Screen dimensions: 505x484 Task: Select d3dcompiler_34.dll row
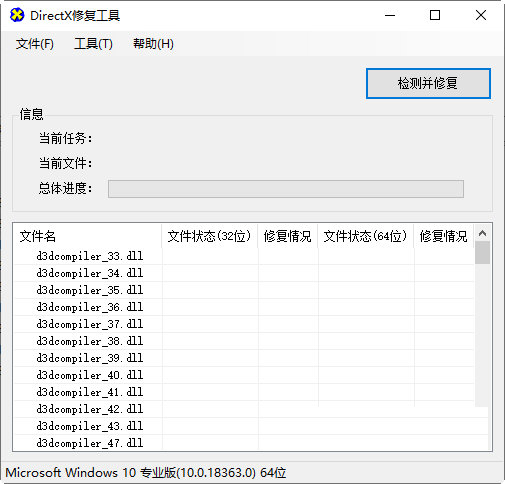coord(244,273)
